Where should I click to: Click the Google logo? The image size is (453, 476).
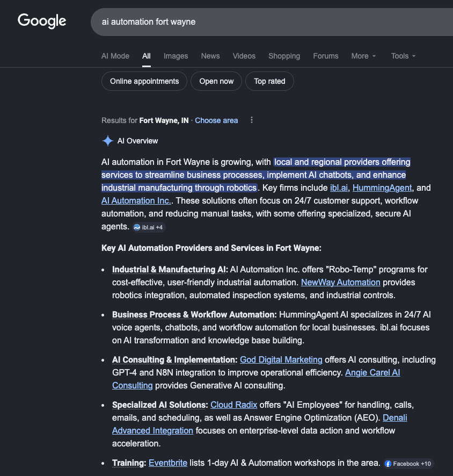point(42,21)
